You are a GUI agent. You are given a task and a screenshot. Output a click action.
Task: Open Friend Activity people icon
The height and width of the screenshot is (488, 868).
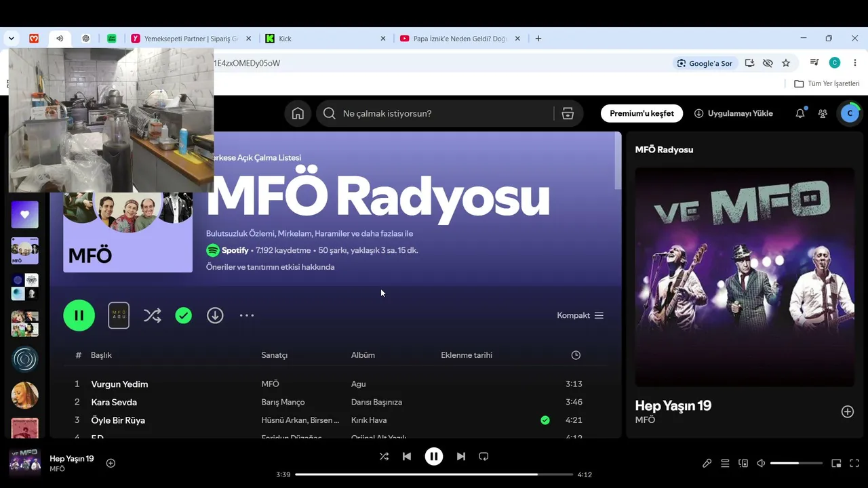click(x=823, y=113)
